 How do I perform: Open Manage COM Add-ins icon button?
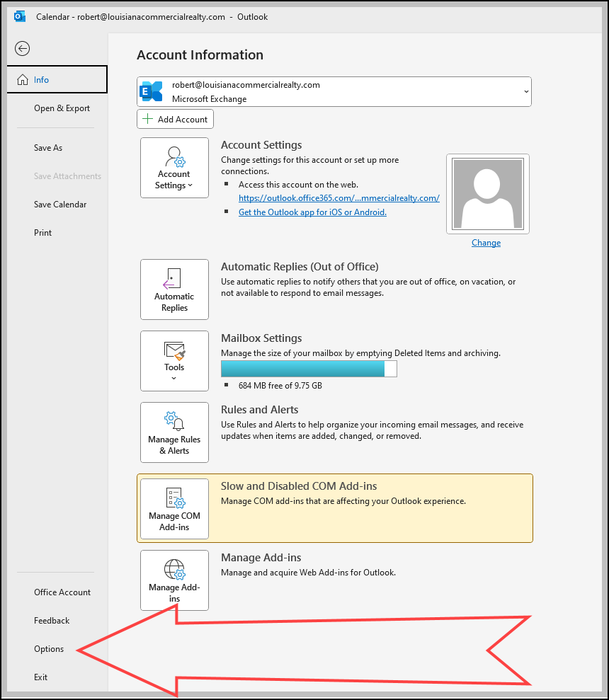click(x=174, y=508)
